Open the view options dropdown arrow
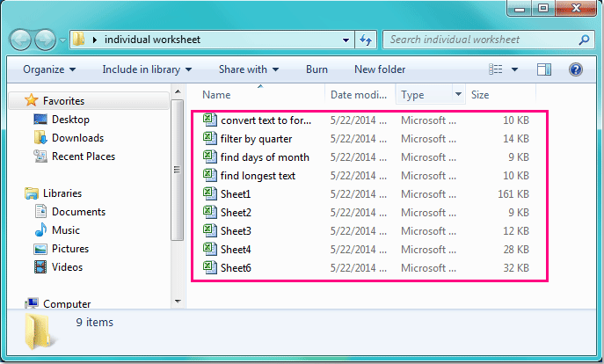 pos(514,69)
